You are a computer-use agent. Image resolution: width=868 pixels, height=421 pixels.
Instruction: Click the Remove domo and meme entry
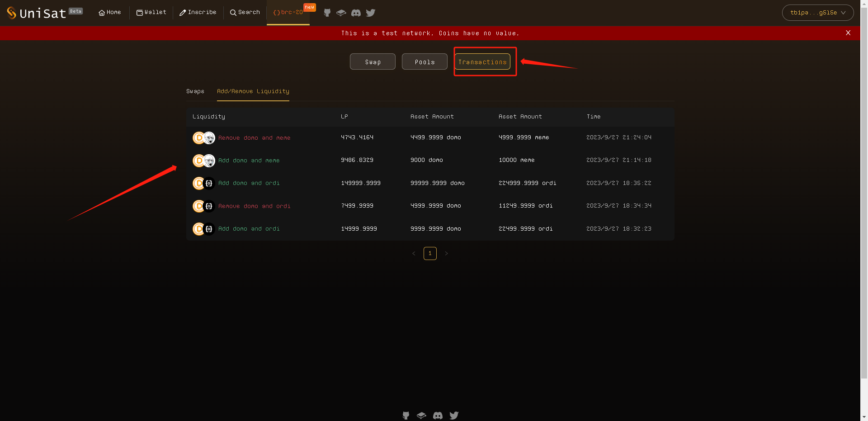(x=254, y=138)
